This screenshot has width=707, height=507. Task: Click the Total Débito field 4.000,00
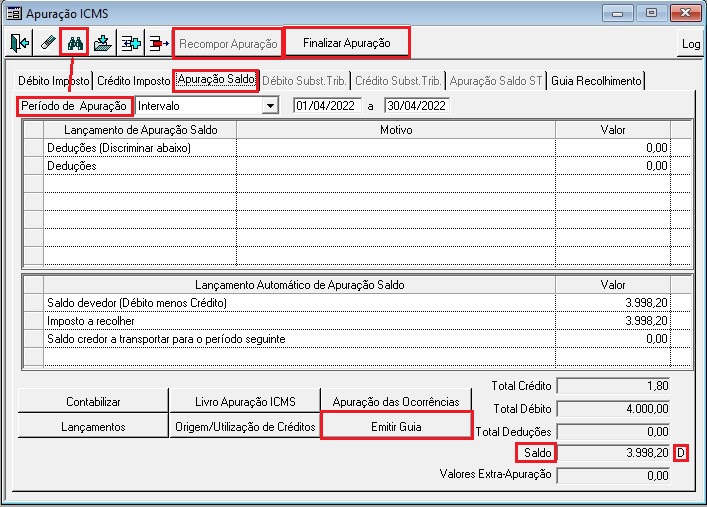tap(614, 409)
